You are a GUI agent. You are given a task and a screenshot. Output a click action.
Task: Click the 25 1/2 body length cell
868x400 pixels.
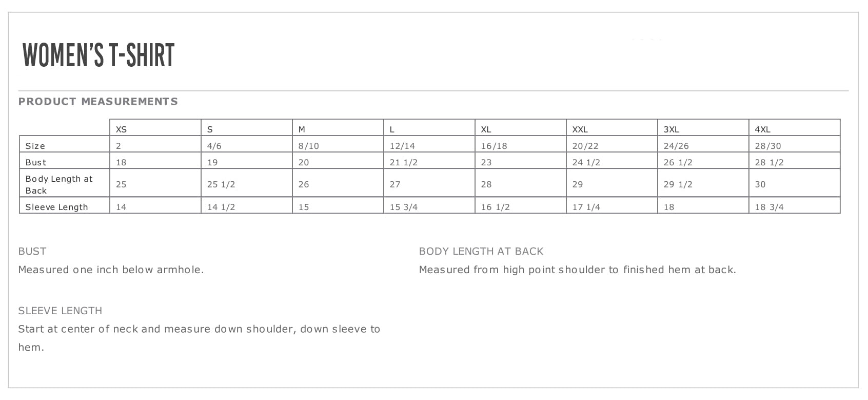point(221,184)
